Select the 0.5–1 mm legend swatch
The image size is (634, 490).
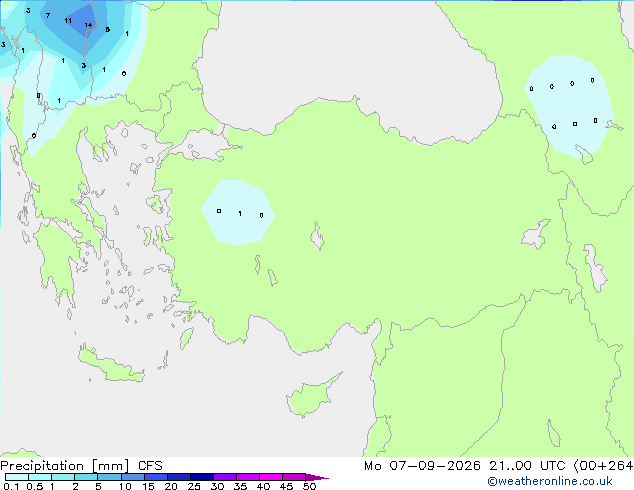[x=40, y=477]
